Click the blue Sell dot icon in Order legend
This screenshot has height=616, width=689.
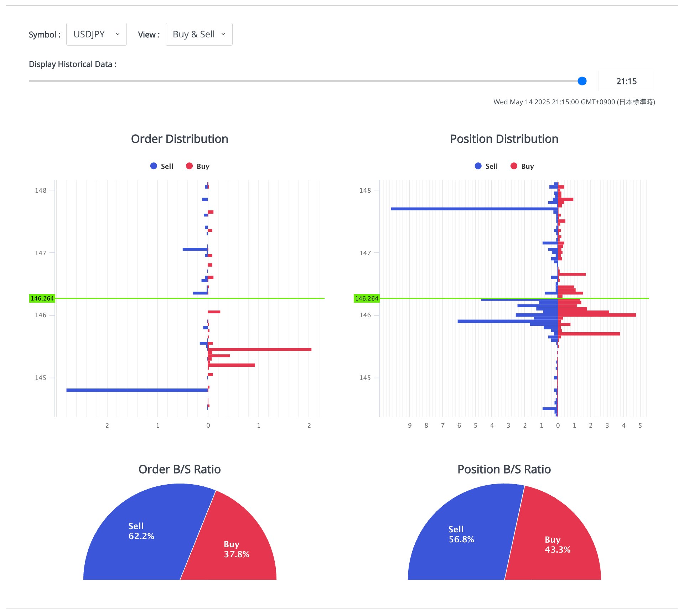[x=154, y=166]
